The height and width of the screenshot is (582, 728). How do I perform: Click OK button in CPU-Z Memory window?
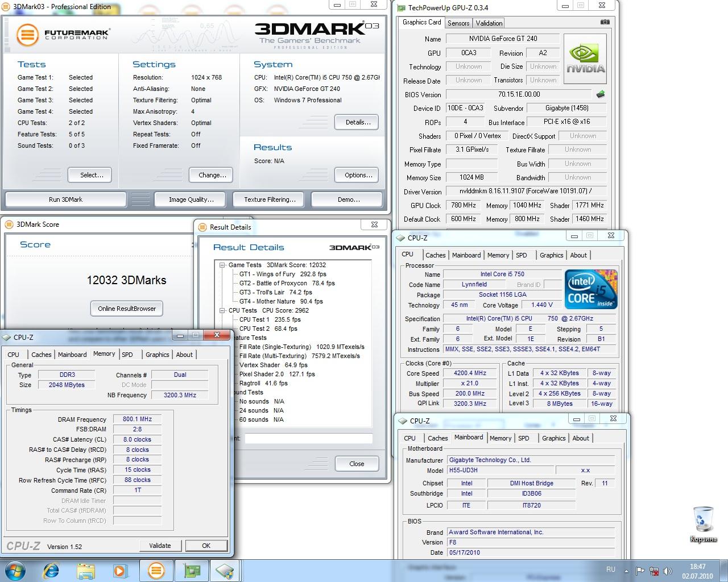(x=206, y=546)
